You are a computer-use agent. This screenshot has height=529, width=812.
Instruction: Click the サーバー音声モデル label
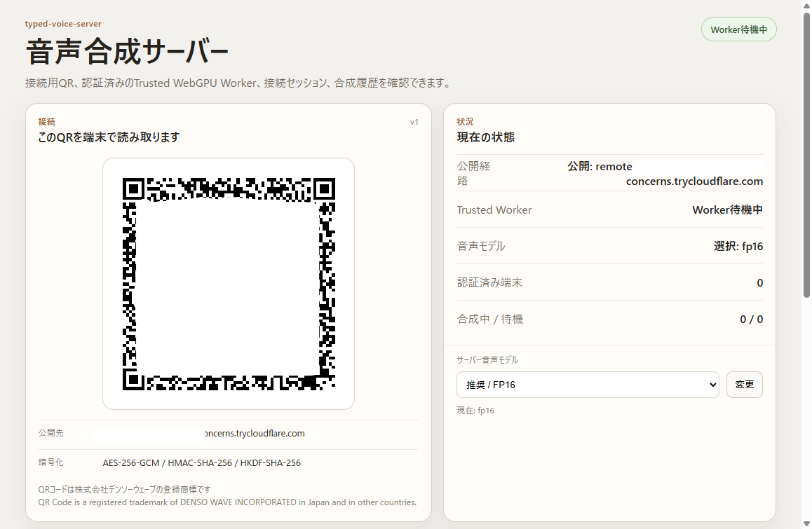coord(487,359)
